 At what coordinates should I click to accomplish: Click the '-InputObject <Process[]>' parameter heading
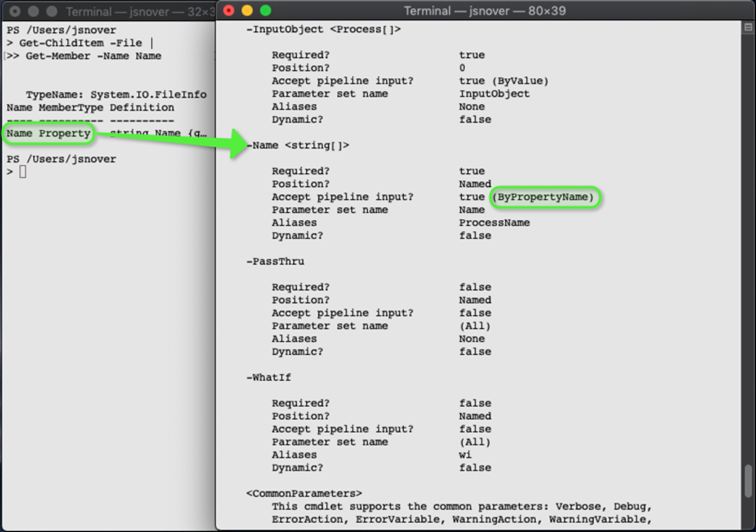click(x=323, y=29)
